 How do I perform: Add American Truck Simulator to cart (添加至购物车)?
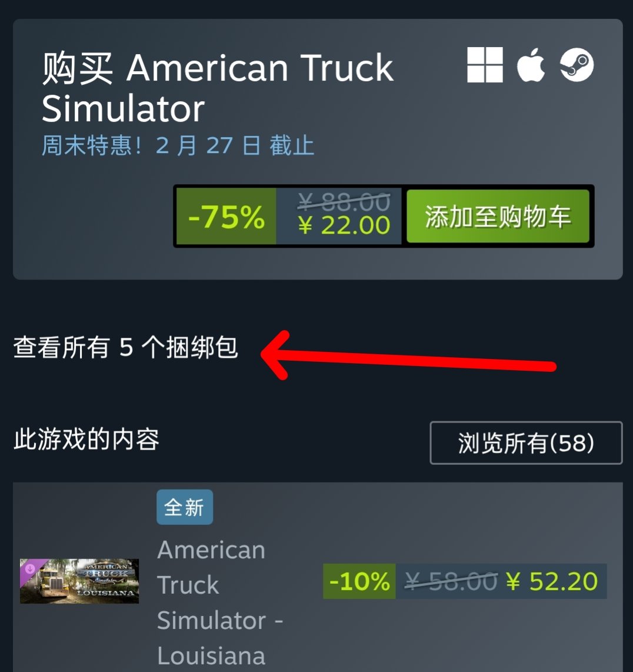(x=498, y=216)
